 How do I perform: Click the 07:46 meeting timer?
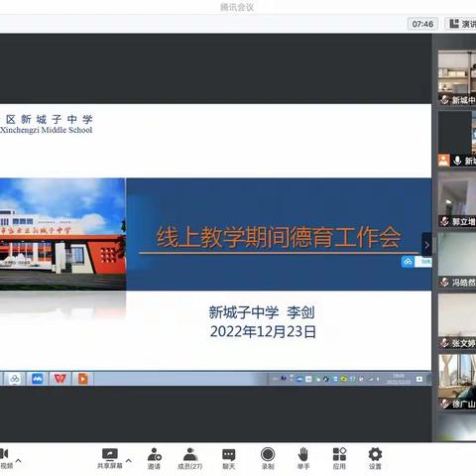422,24
